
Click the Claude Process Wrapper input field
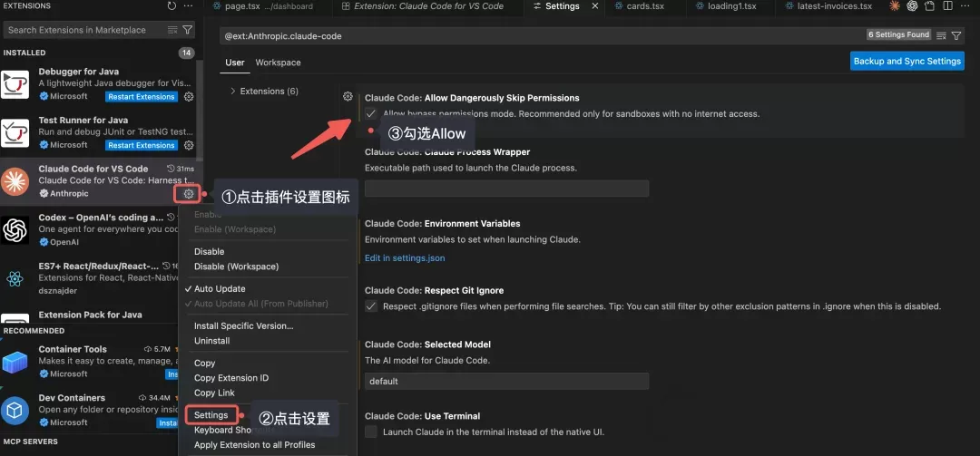(x=507, y=189)
